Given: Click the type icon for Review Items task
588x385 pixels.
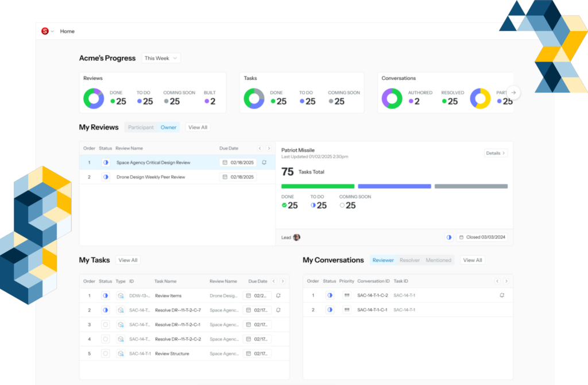Looking at the screenshot, I should (121, 295).
